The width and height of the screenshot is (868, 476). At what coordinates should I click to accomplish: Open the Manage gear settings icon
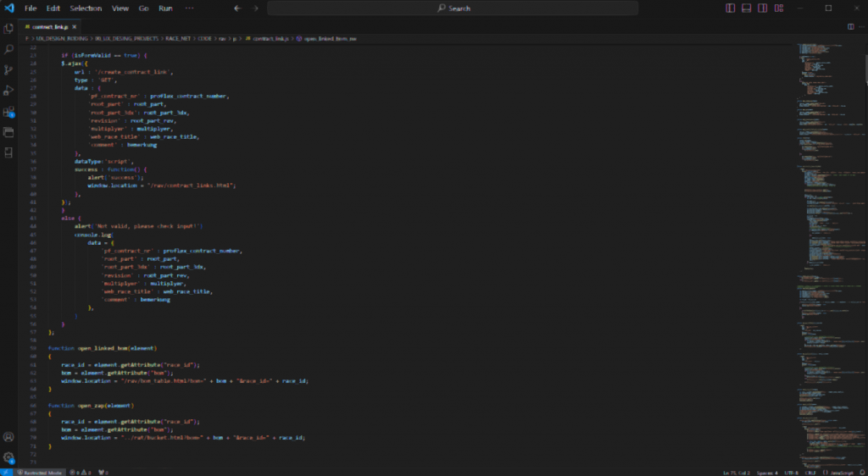click(x=8, y=457)
